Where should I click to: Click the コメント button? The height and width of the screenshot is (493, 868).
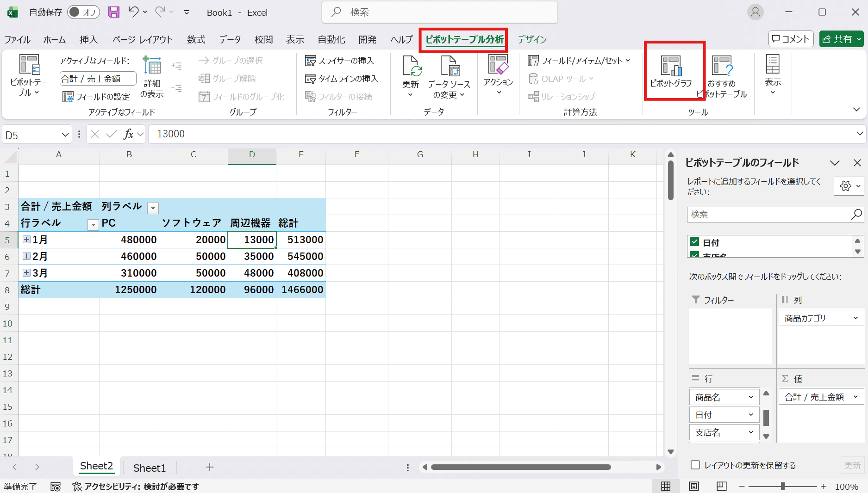[x=791, y=39]
